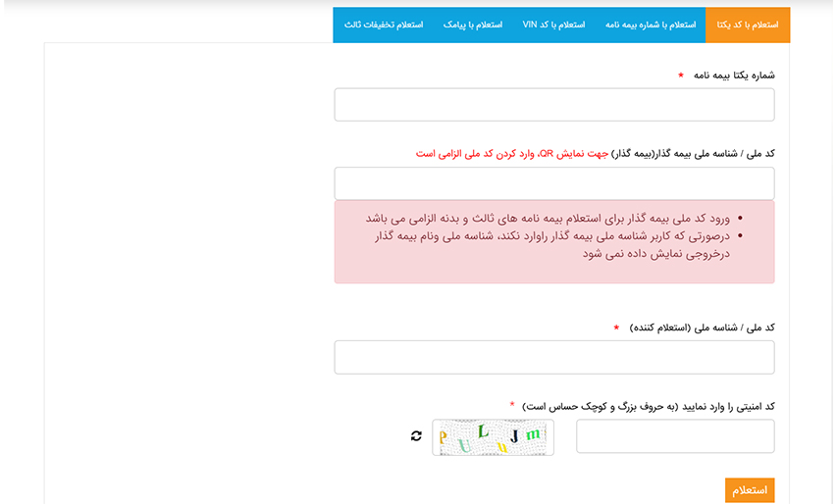Refresh the captcha security code image
The image size is (837, 504).
416,436
